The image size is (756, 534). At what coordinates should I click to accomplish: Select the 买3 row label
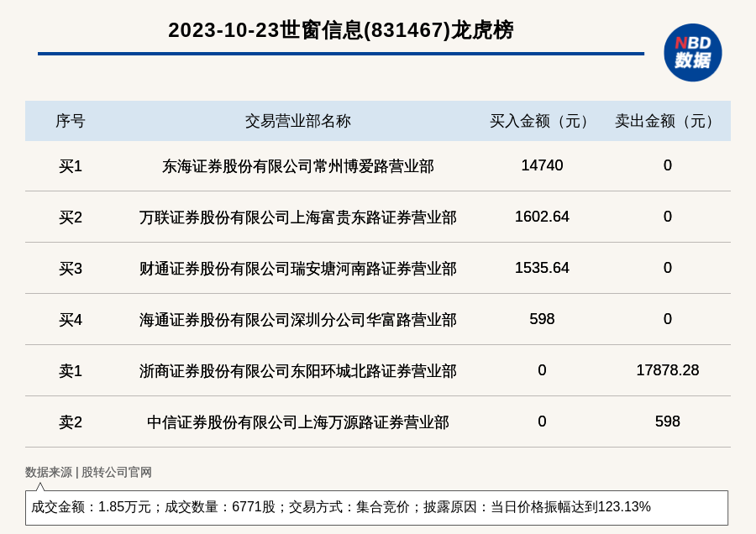click(x=71, y=269)
